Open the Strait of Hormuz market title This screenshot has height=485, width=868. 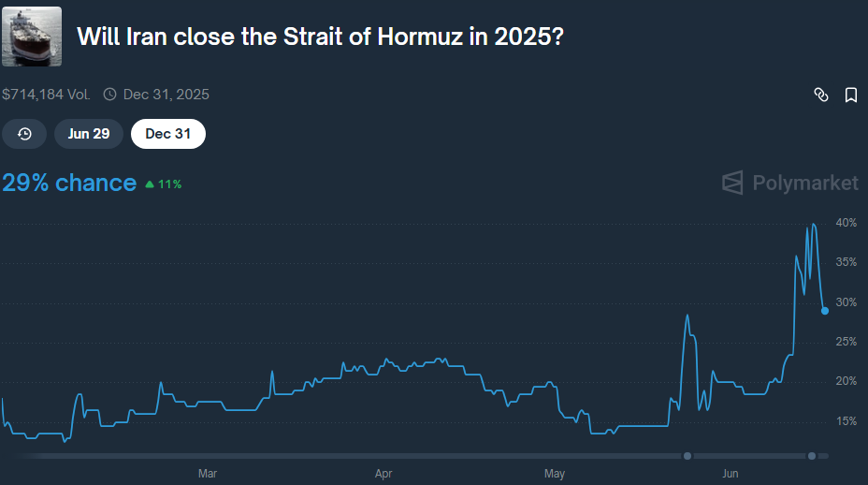(321, 37)
